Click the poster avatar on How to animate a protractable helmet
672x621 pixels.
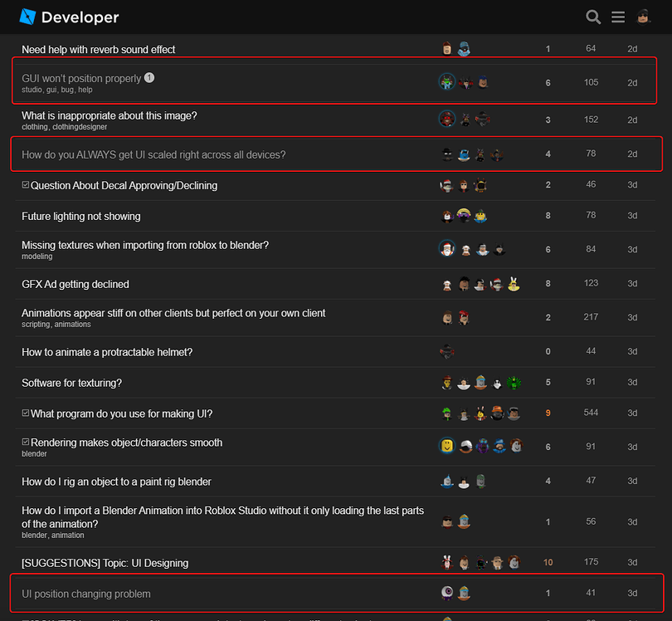447,351
